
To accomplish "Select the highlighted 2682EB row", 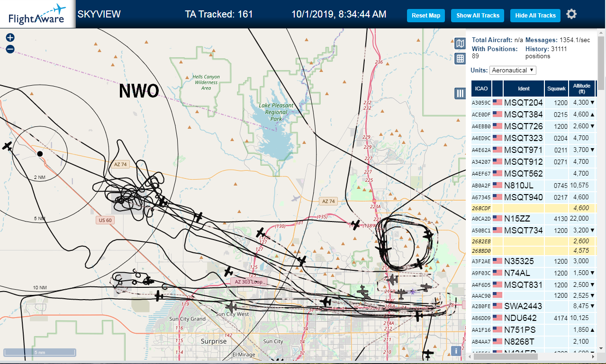I will (533, 241).
